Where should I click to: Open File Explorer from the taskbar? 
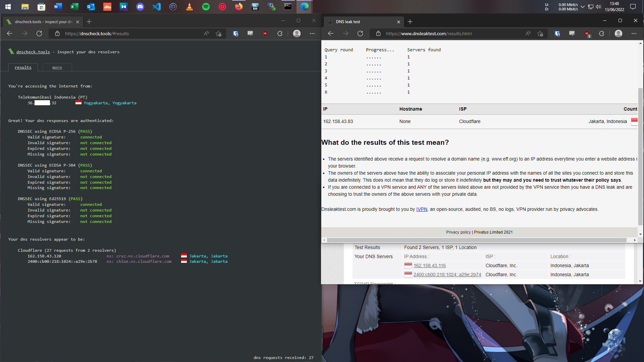tap(25, 7)
